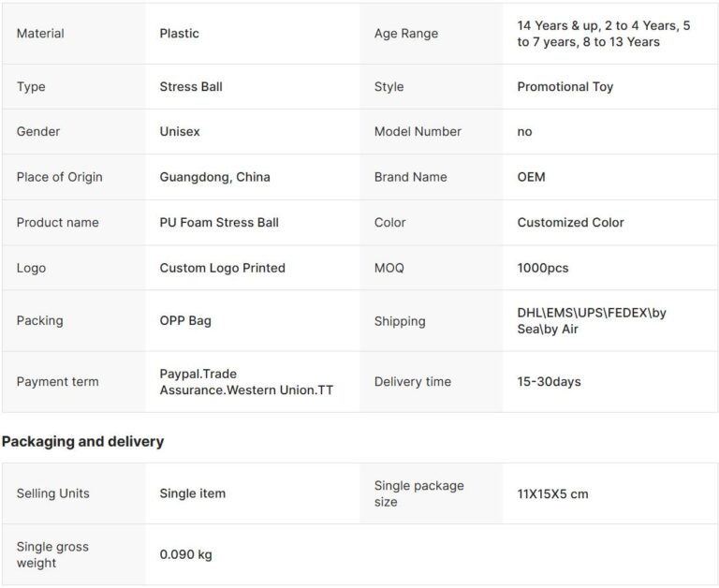The width and height of the screenshot is (719, 588).
Task: Click 'PU Foam Stress Ball' product name
Action: [219, 223]
